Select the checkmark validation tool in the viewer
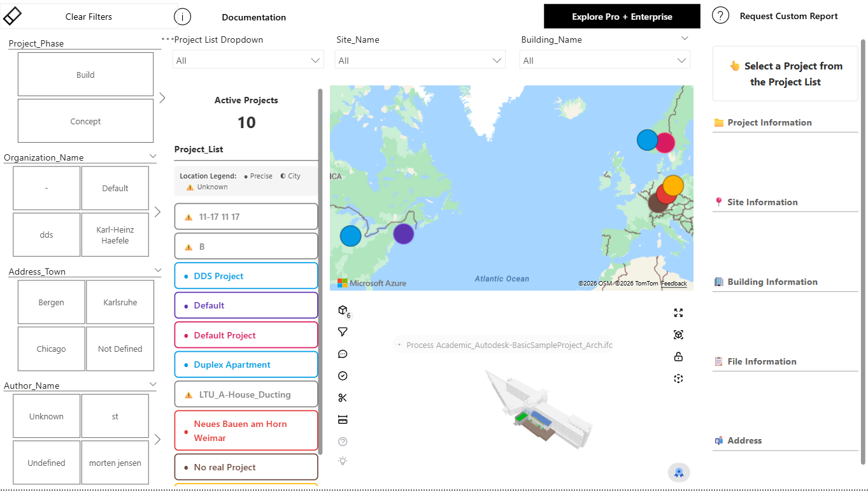 pos(342,375)
